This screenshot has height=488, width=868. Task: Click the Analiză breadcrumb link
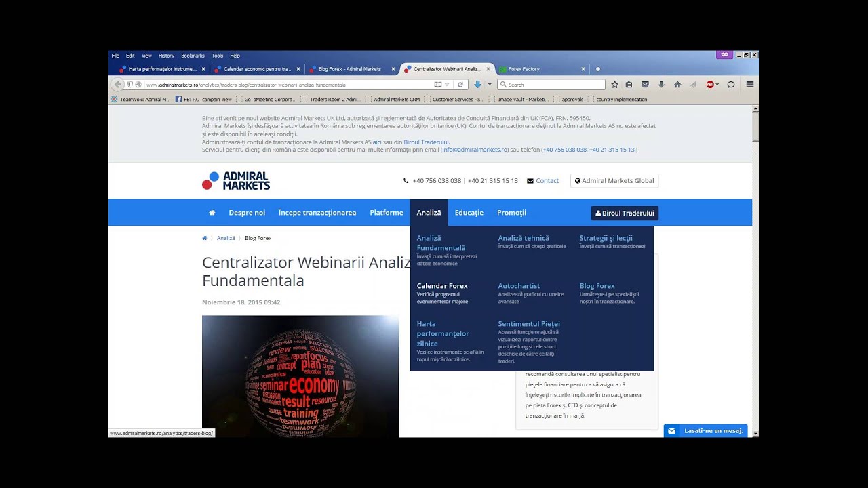tap(226, 238)
